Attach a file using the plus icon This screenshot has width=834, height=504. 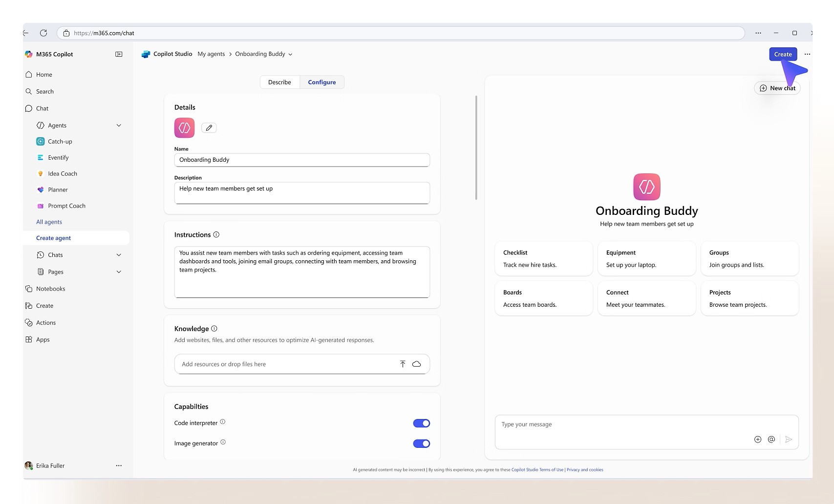(758, 439)
